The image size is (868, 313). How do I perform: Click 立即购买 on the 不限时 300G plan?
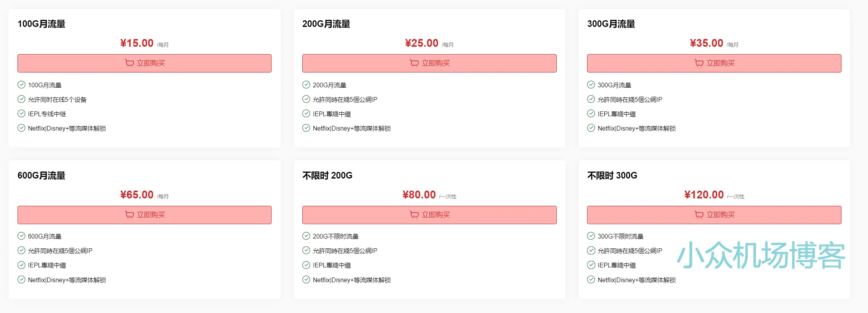click(714, 214)
